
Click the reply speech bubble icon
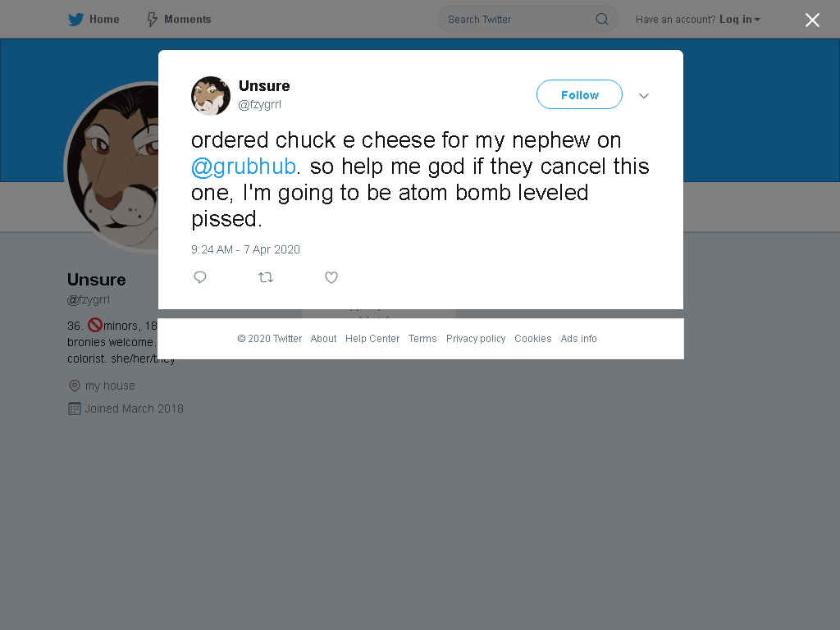coord(200,277)
